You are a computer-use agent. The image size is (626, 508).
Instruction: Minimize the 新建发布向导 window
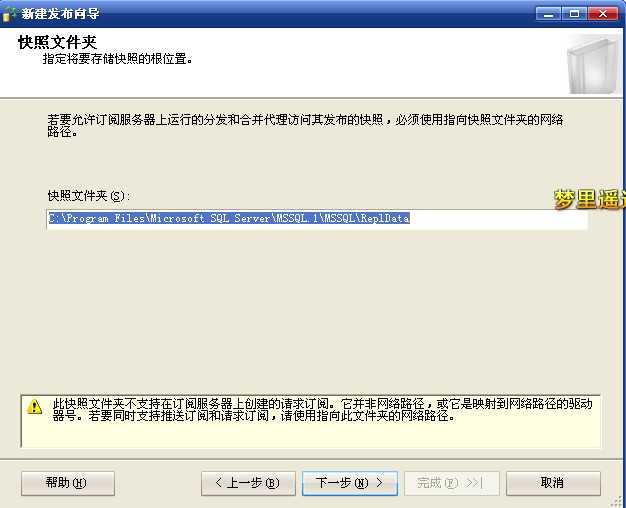pyautogui.click(x=548, y=14)
